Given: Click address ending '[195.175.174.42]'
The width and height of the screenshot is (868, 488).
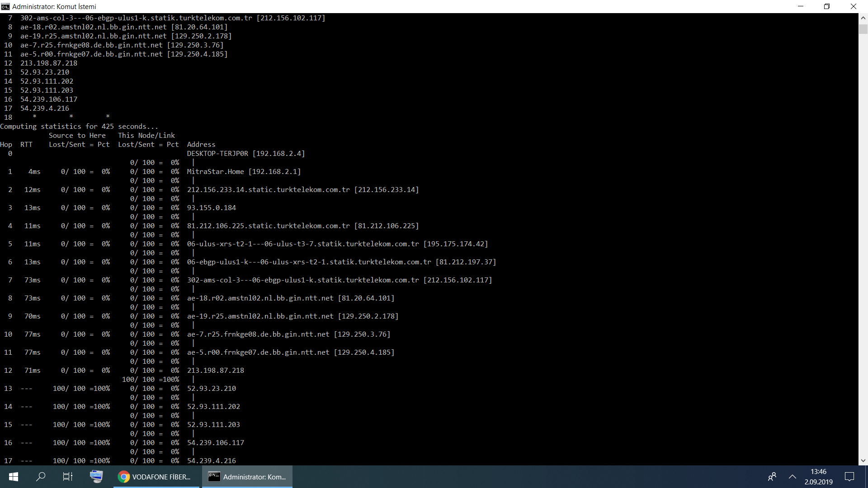Looking at the screenshot, I should coord(337,244).
